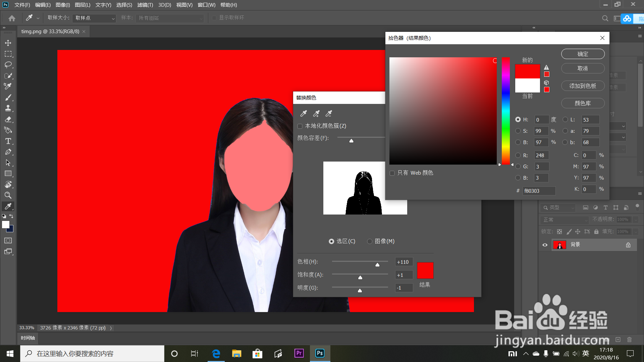Select the Horizontal Type tool

(8, 141)
